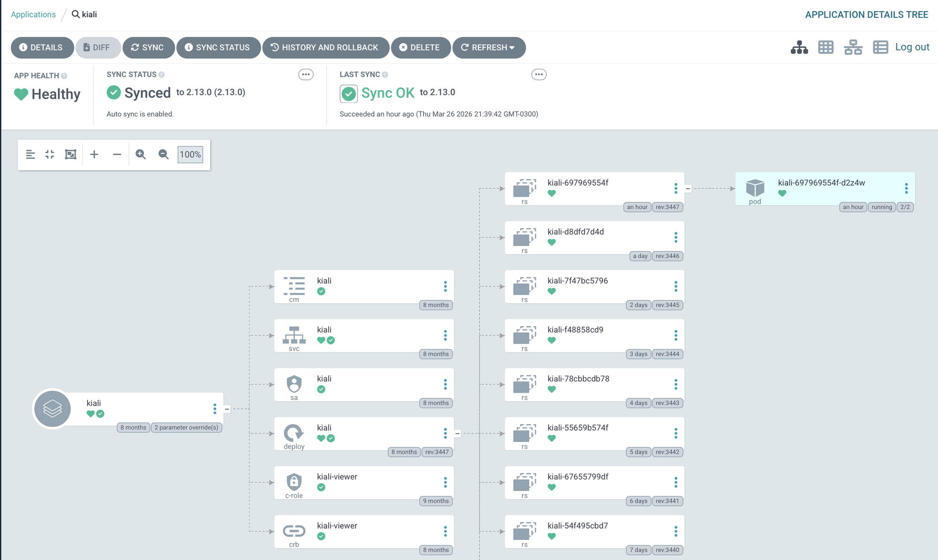This screenshot has width=938, height=560.
Task: Click the zoom out magnifier icon
Action: coord(163,154)
